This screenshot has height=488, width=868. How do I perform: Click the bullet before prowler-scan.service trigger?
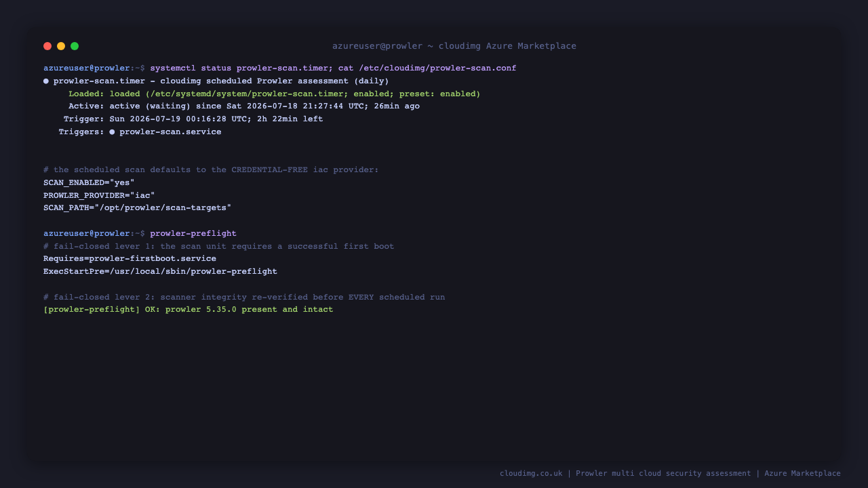point(112,132)
